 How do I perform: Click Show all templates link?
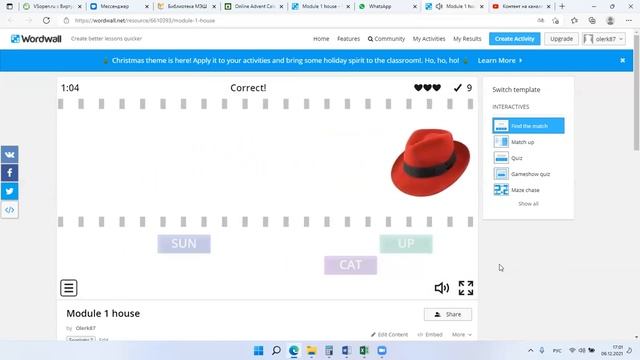[528, 204]
